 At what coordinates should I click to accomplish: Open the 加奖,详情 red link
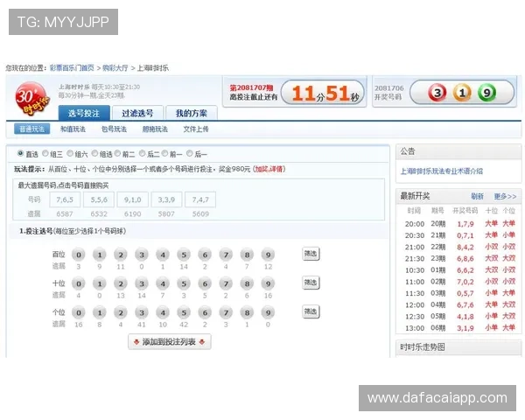pyautogui.click(x=269, y=169)
